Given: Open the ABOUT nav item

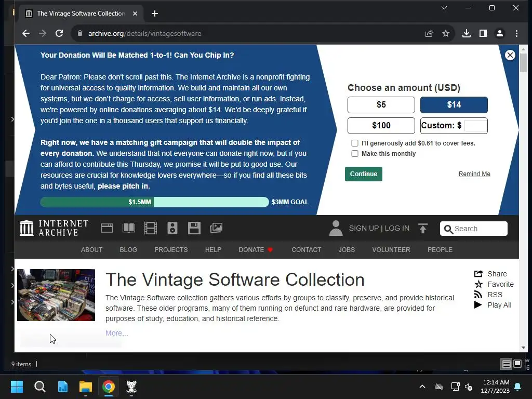Looking at the screenshot, I should [x=91, y=250].
